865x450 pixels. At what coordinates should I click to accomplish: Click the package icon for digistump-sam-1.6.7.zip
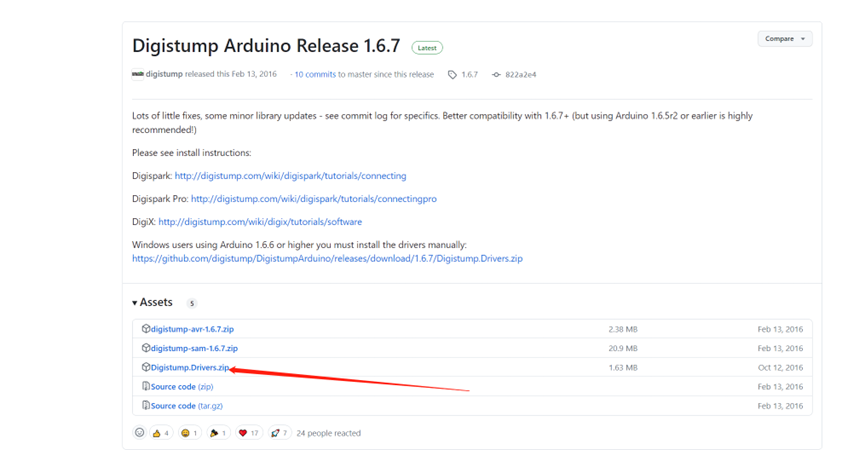146,348
